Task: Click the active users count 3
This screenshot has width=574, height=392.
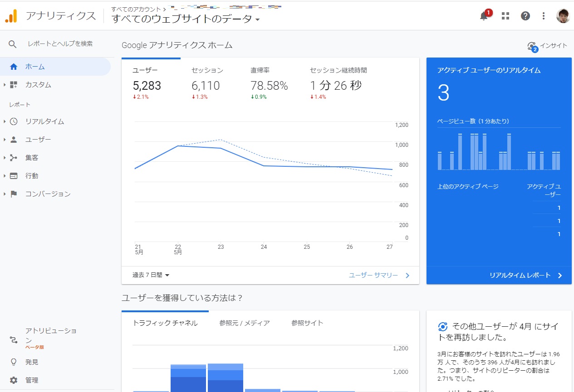Action: click(443, 93)
